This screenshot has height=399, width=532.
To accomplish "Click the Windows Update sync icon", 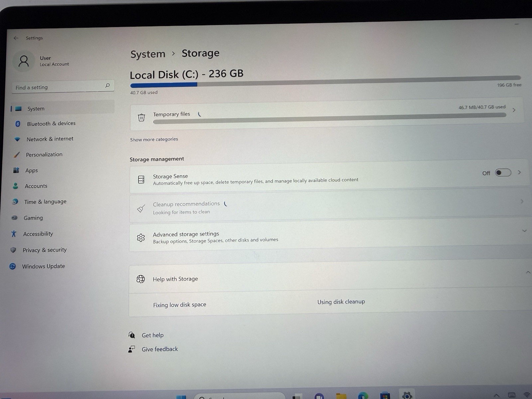I will pyautogui.click(x=13, y=266).
